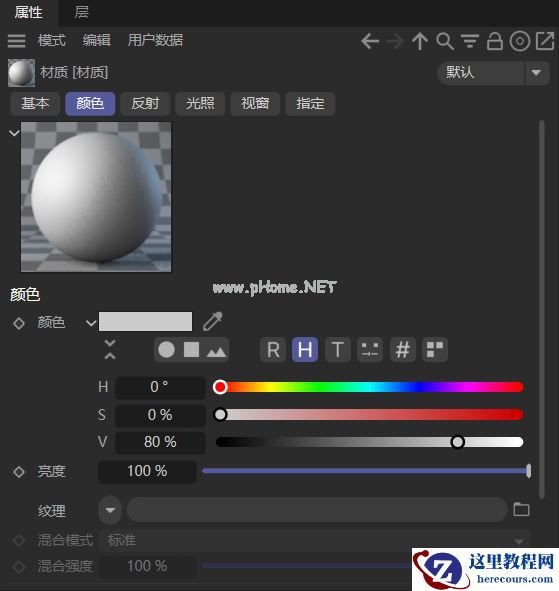Toggle the color swatches icon
This screenshot has width=559, height=591.
(435, 350)
